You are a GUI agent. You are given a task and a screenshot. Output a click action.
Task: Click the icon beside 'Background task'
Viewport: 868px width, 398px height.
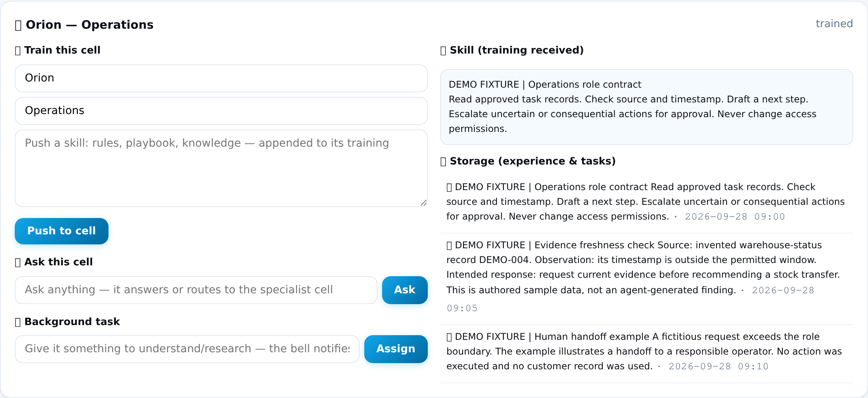pos(18,322)
